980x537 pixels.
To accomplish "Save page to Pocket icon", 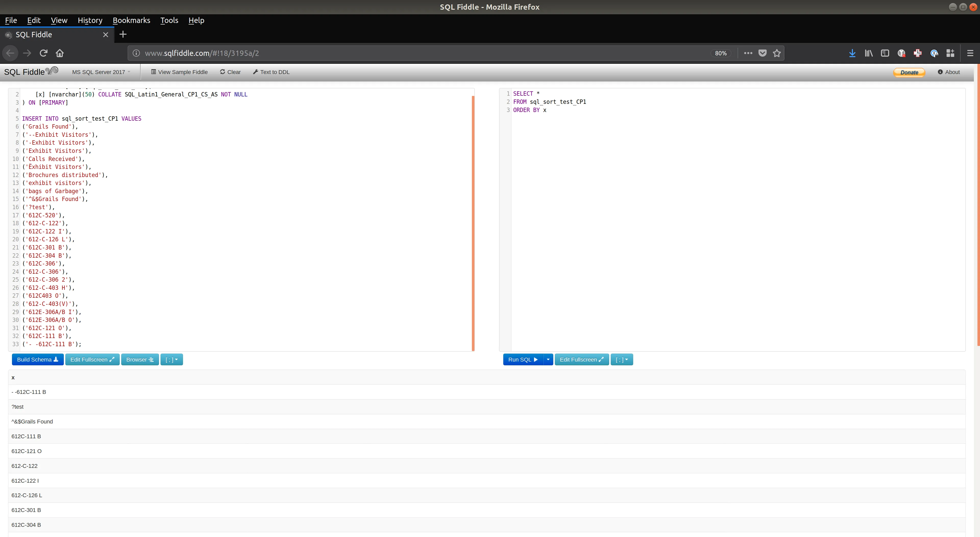I will tap(762, 53).
